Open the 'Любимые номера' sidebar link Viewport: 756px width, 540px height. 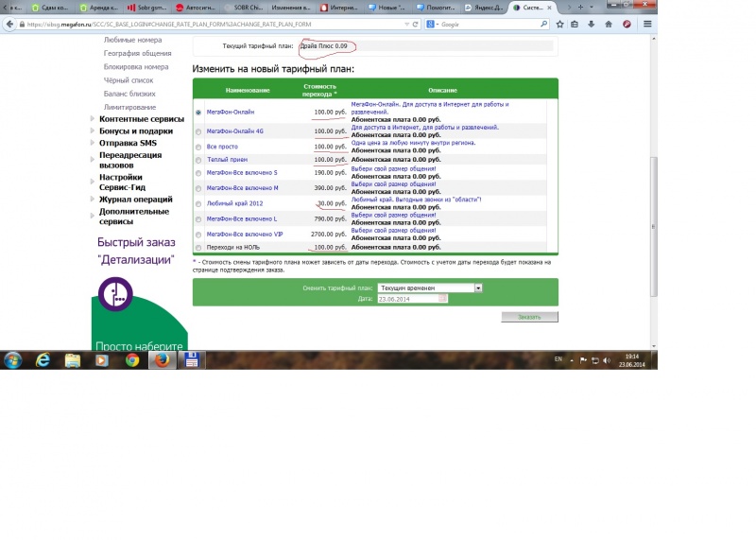click(132, 40)
